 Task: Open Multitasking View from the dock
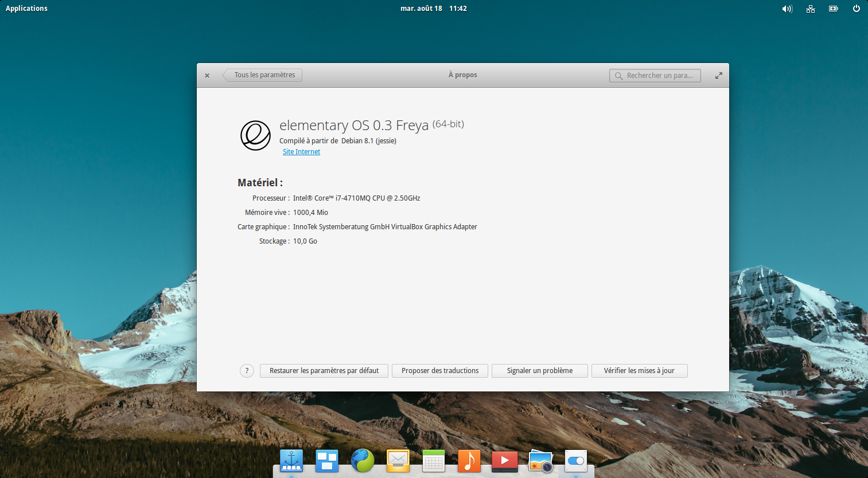[327, 461]
